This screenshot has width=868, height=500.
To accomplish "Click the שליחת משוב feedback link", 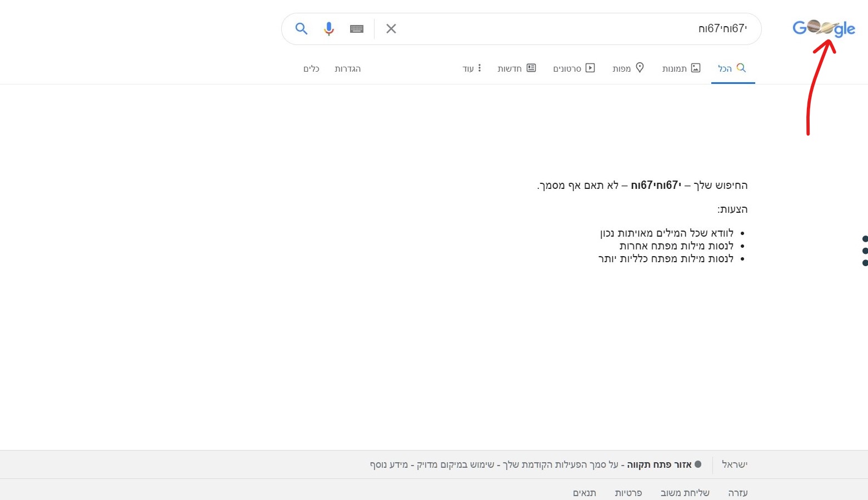I will click(x=685, y=492).
